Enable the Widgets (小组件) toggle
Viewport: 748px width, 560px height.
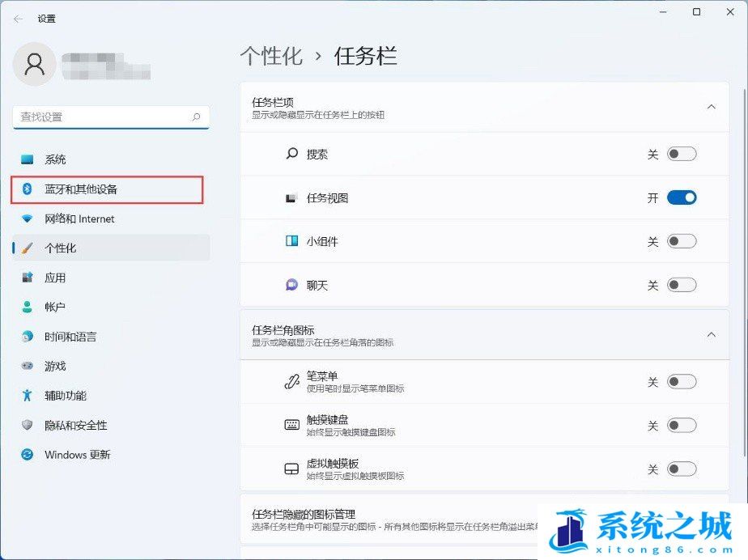pos(681,241)
